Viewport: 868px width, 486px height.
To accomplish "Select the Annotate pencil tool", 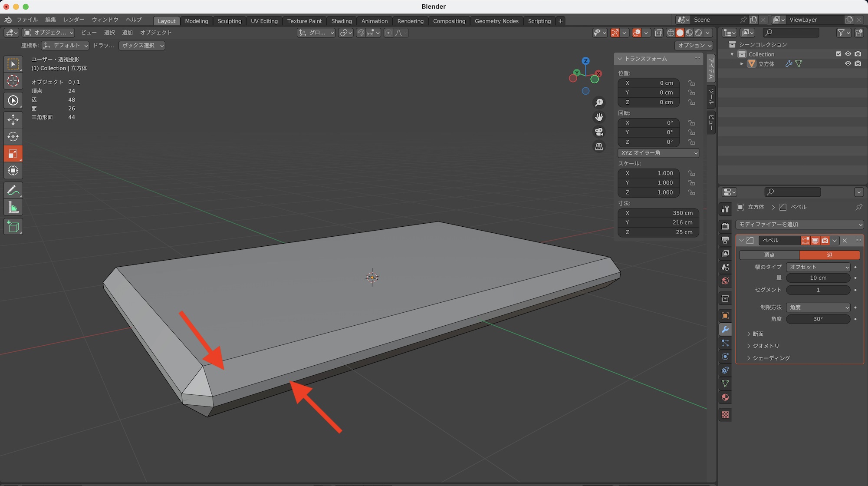I will [13, 190].
